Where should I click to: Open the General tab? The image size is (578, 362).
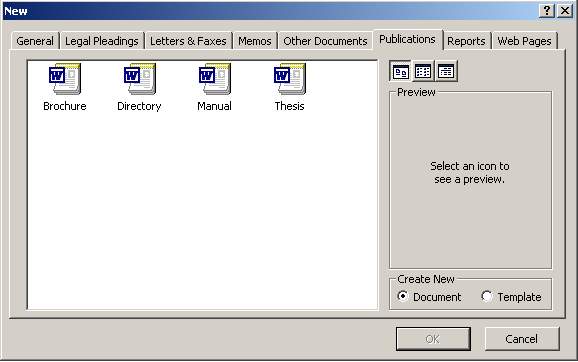pos(35,41)
